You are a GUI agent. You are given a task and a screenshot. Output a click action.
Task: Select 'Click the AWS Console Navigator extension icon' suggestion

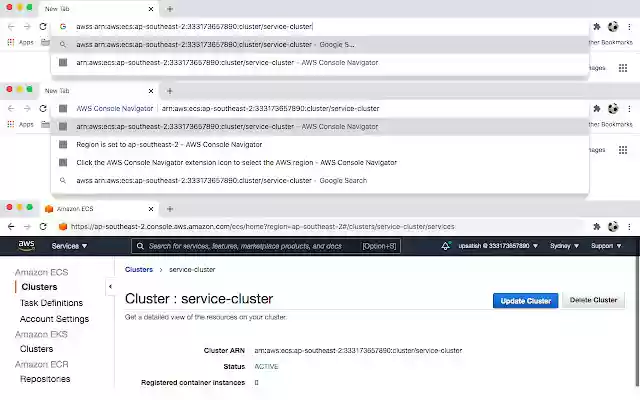coord(320,162)
